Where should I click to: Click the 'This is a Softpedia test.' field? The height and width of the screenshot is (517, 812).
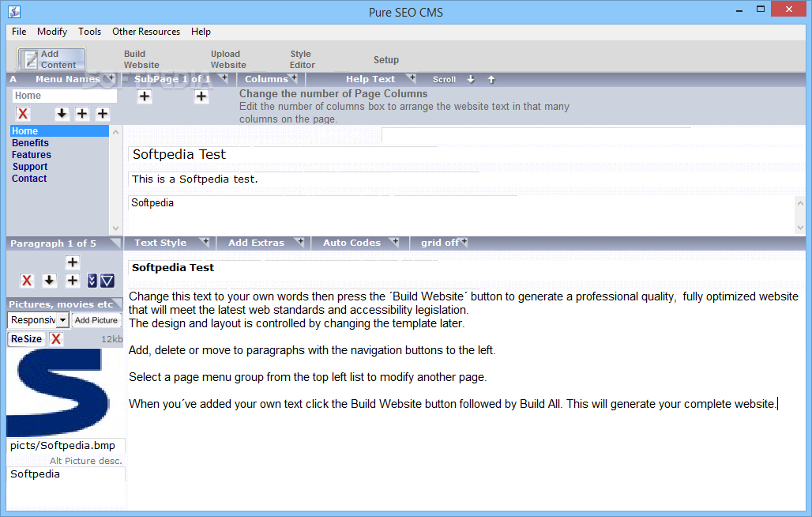(x=303, y=179)
